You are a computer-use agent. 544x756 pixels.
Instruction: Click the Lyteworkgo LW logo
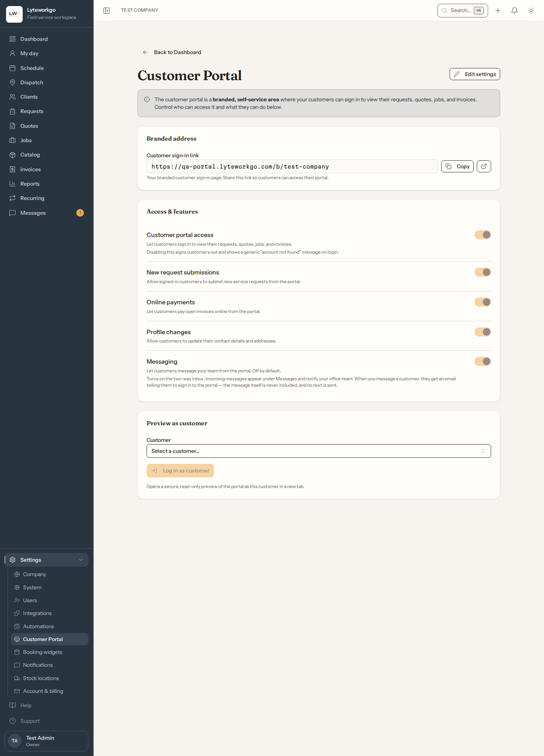pos(14,14)
